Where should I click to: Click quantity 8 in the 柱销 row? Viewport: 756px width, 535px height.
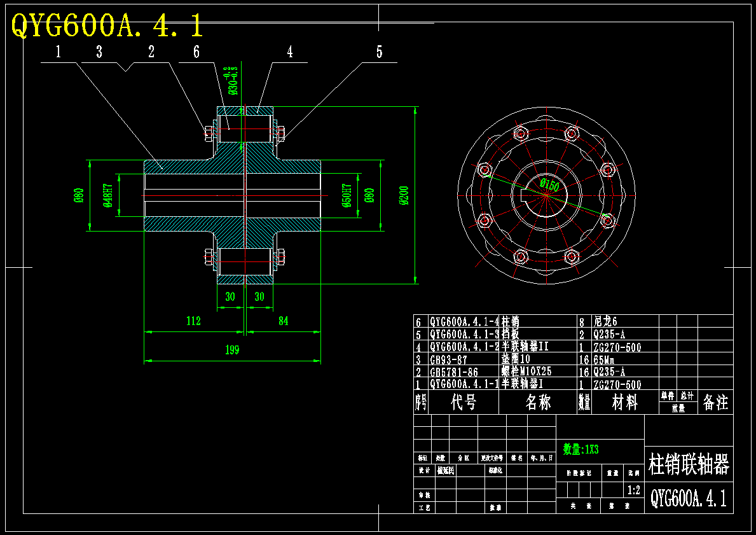[582, 322]
